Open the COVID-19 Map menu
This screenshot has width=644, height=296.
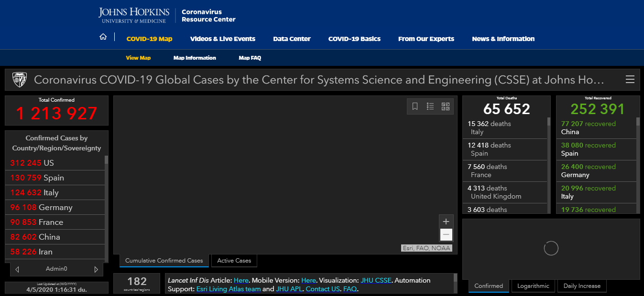[x=149, y=39]
